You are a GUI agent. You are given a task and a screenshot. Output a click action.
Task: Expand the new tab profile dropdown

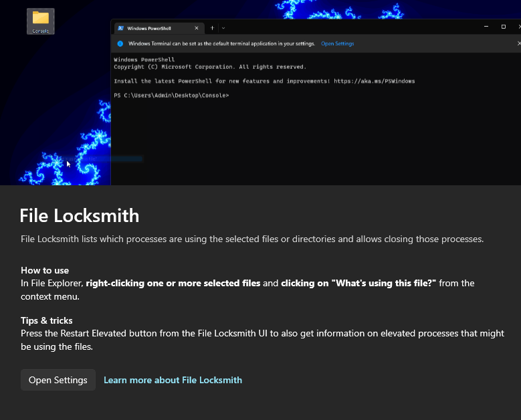coord(223,28)
